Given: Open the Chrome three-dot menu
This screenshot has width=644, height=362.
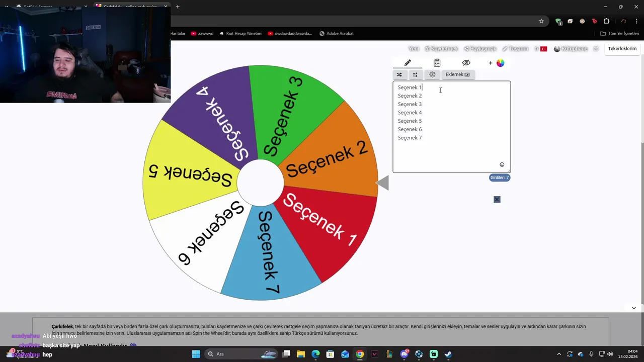Looking at the screenshot, I should point(636,21).
